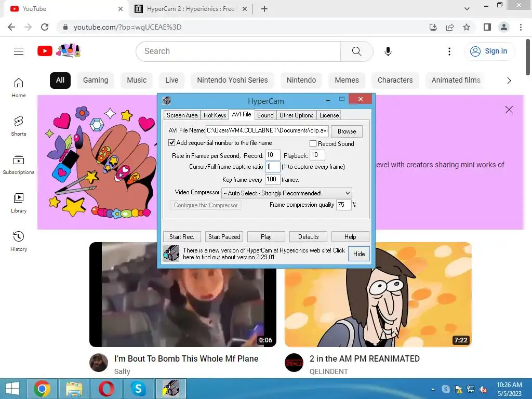
Task: Dismiss the pink promo banner
Action: click(509, 110)
